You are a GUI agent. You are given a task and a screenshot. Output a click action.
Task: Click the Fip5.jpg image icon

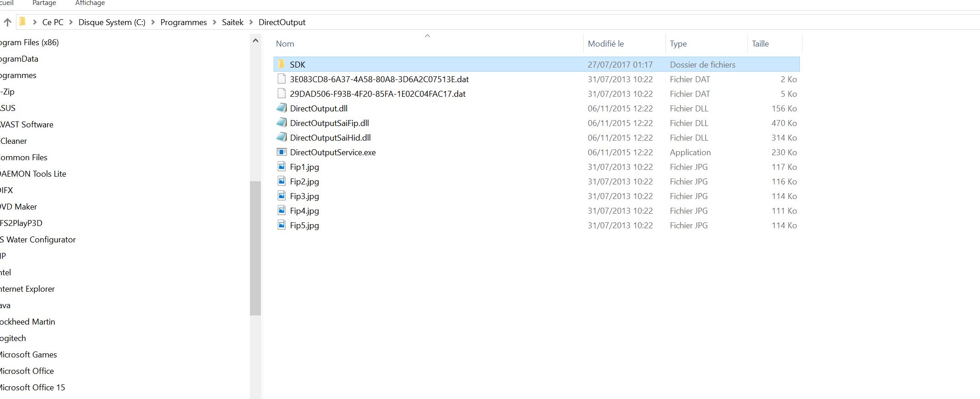point(282,225)
